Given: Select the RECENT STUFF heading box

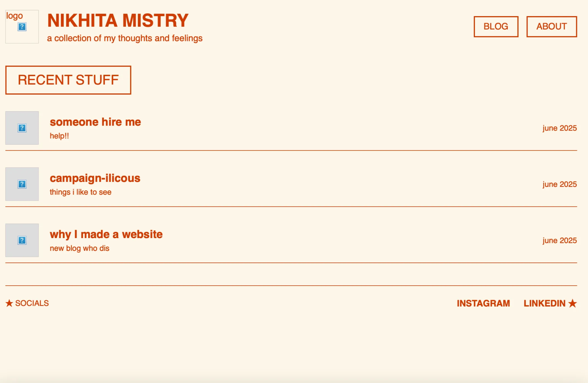Looking at the screenshot, I should pos(68,80).
